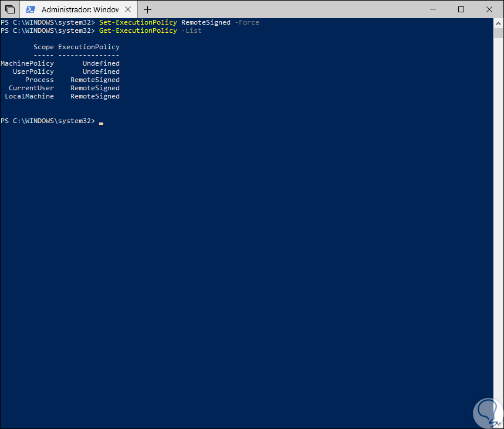Click the lightbulb hint icon in bottom corner
The height and width of the screenshot is (429, 504).
tap(488, 413)
